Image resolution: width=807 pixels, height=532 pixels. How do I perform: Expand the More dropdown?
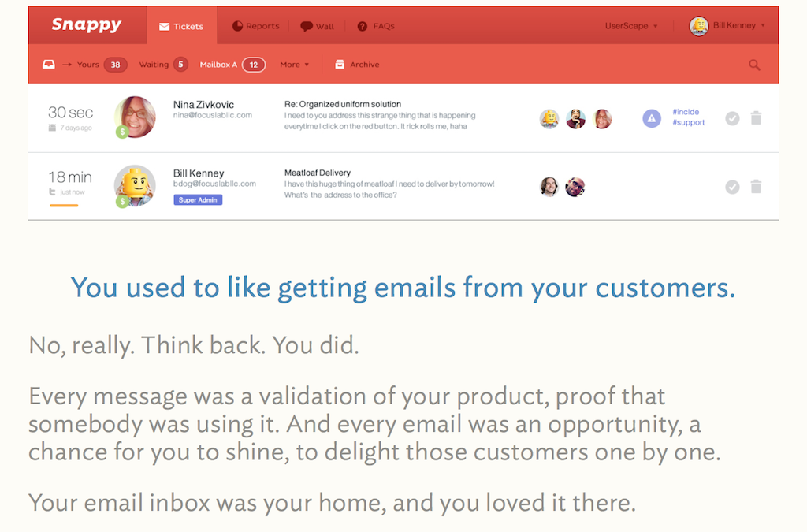click(295, 65)
